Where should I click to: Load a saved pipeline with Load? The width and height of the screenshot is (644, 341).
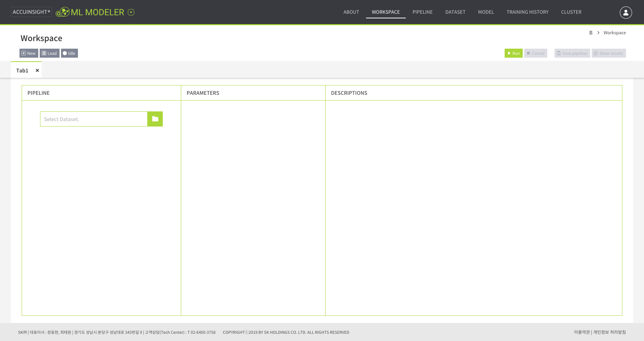coord(49,53)
